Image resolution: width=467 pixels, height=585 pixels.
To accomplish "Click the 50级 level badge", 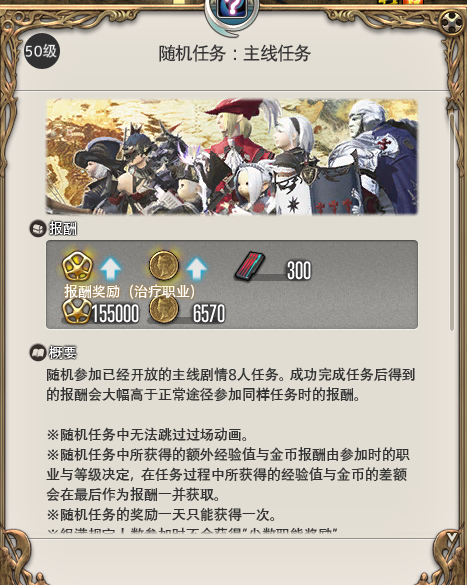I will tap(41, 51).
